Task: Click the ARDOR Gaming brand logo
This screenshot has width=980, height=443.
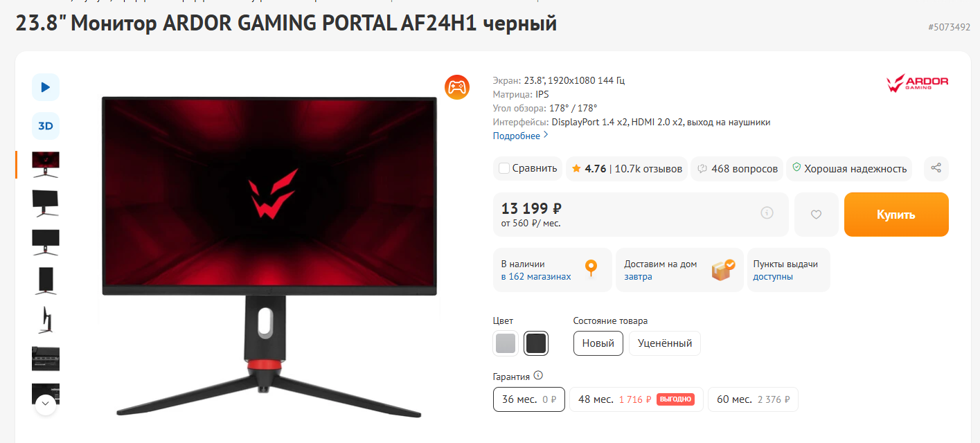Action: pyautogui.click(x=917, y=83)
